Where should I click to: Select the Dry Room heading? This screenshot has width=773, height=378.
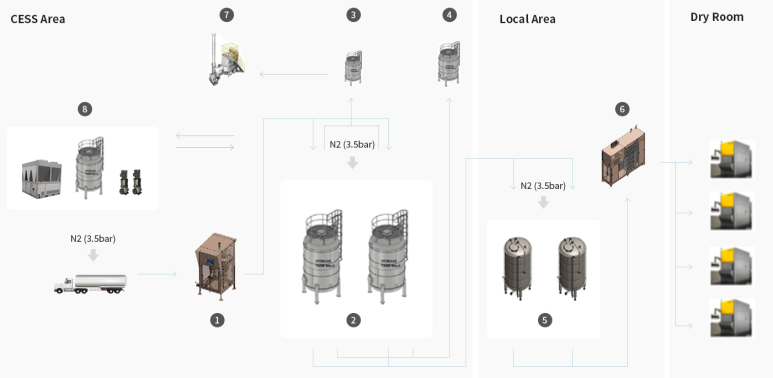point(717,17)
